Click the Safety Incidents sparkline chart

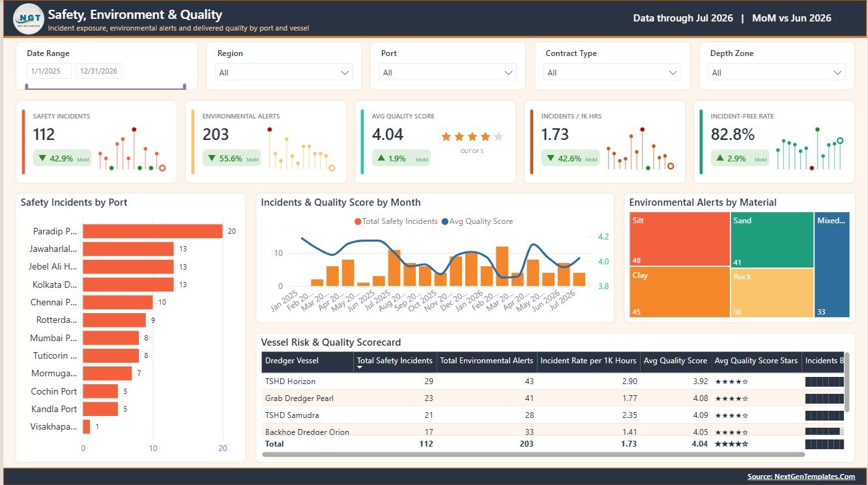[133, 150]
